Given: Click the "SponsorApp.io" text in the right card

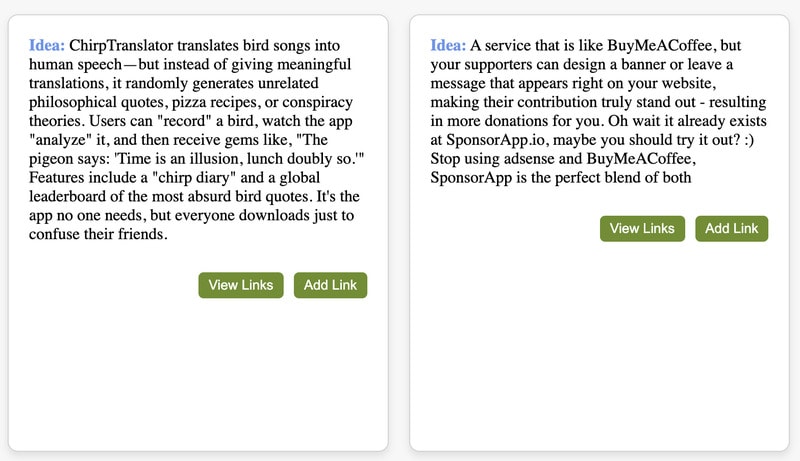Looking at the screenshot, I should 494,141.
